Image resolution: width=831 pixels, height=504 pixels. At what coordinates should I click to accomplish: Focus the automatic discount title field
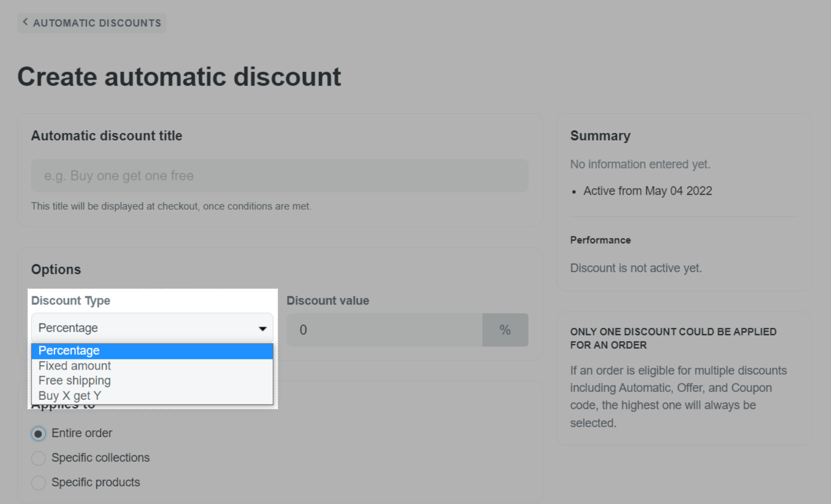coord(279,176)
